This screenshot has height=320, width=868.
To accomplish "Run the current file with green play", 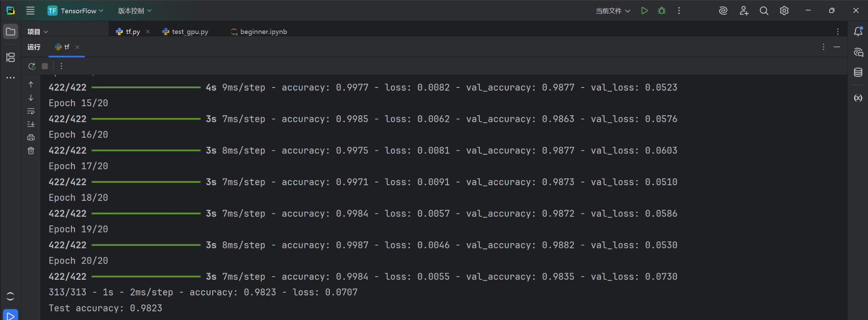I will click(x=644, y=11).
